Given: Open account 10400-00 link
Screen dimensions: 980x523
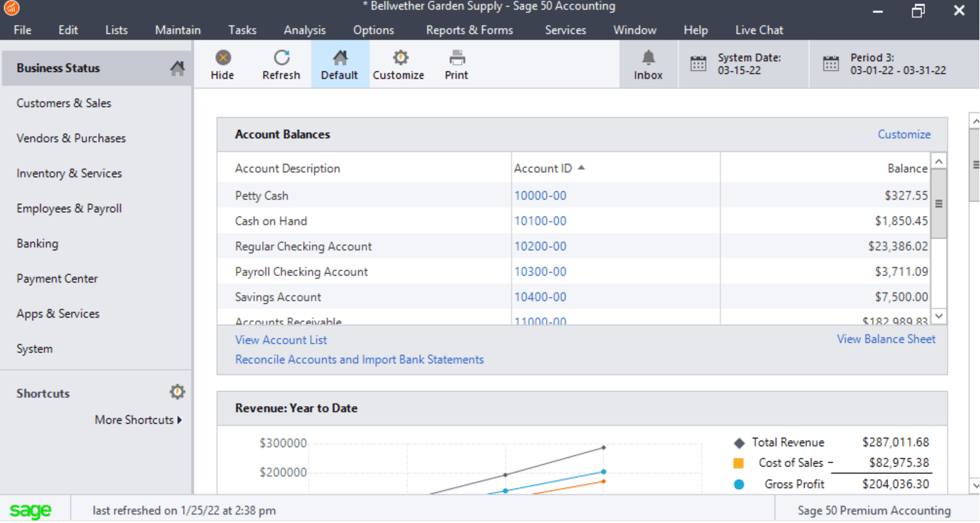Looking at the screenshot, I should pos(540,297).
